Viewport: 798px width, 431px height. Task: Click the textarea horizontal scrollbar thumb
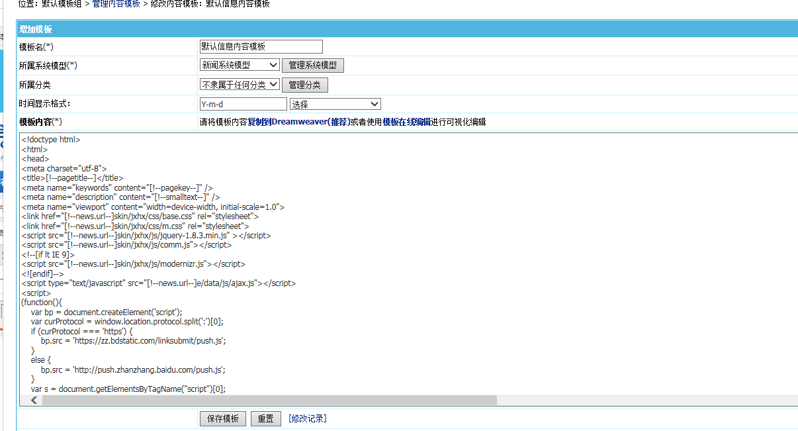(270, 400)
